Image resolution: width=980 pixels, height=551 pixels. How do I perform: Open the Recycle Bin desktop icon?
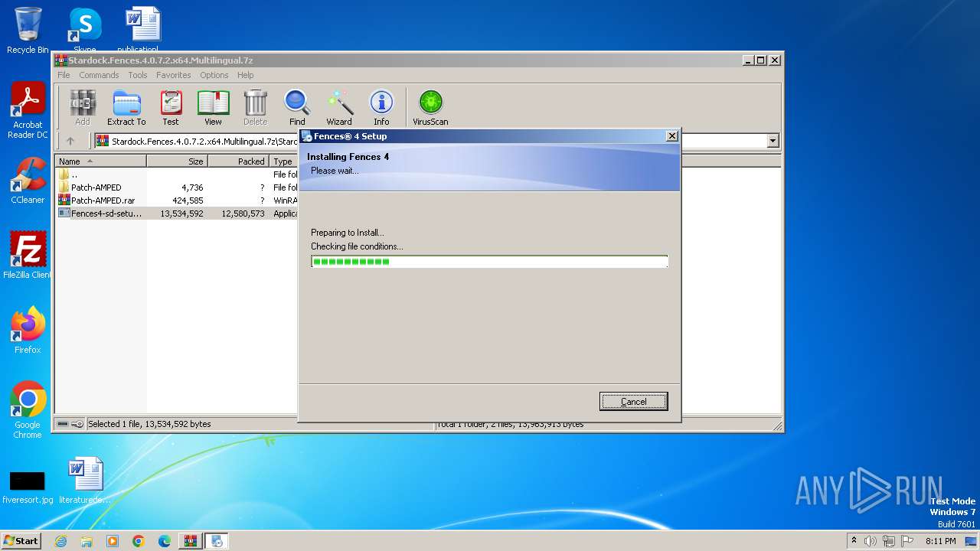point(28,31)
